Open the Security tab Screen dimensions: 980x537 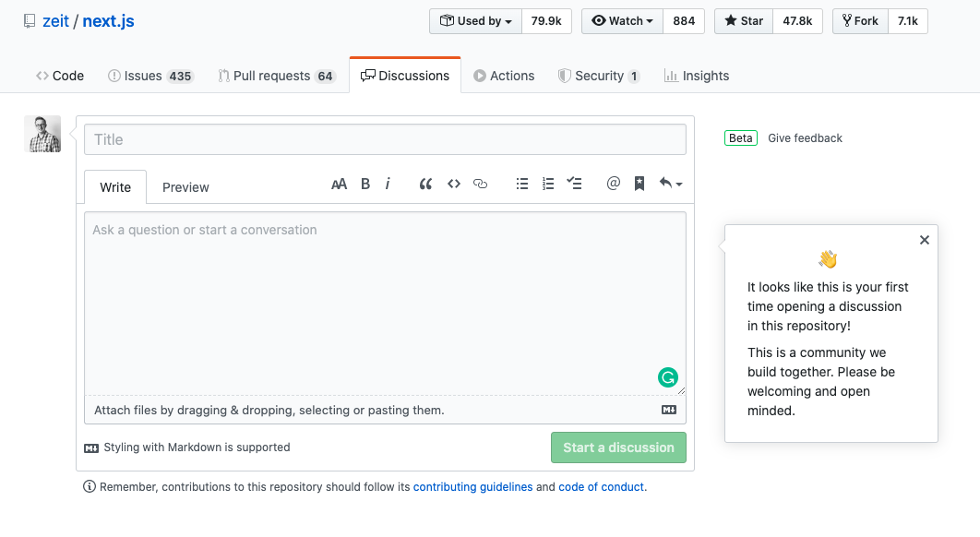599,76
